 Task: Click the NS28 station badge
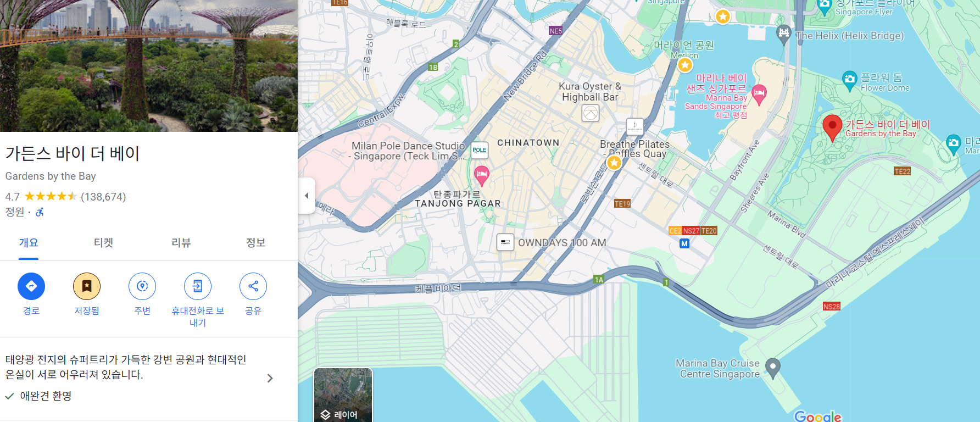[832, 307]
